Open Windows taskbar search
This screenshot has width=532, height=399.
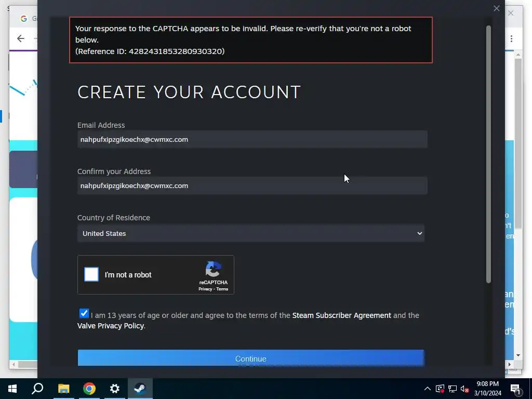37,389
